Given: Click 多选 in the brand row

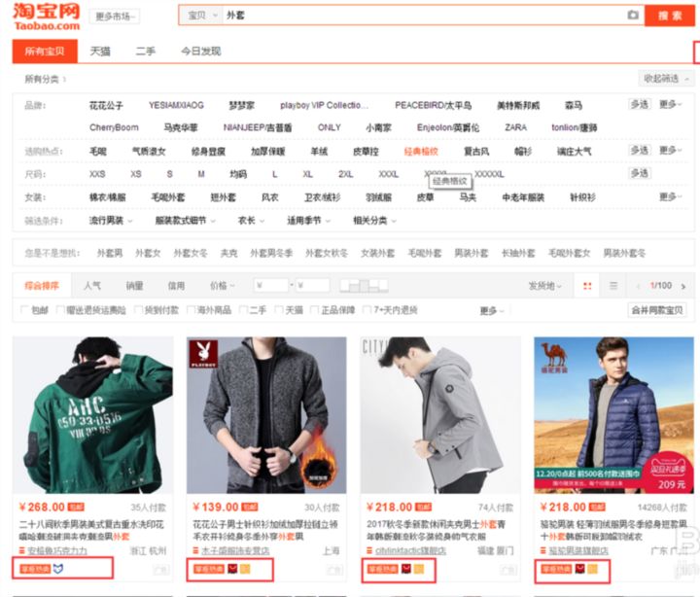Looking at the screenshot, I should (640, 104).
